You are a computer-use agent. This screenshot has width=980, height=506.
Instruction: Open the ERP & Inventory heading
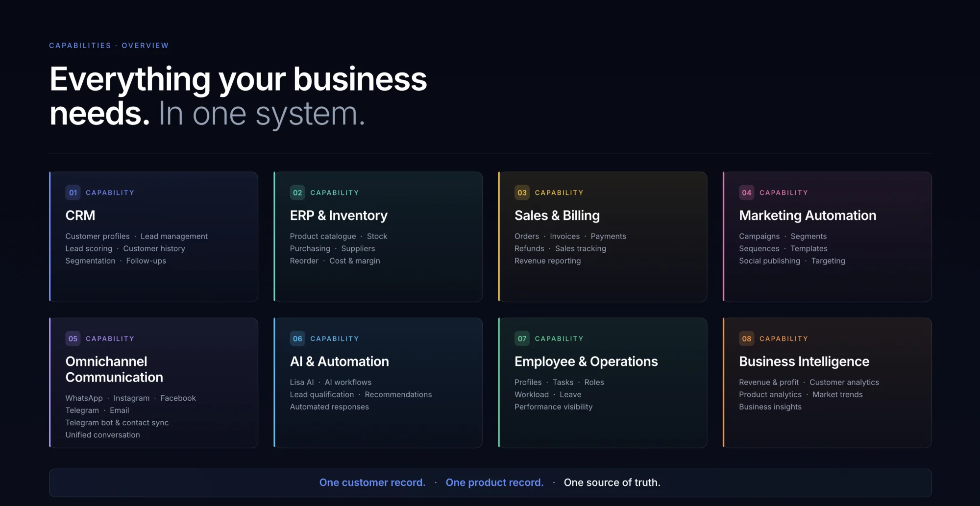339,216
